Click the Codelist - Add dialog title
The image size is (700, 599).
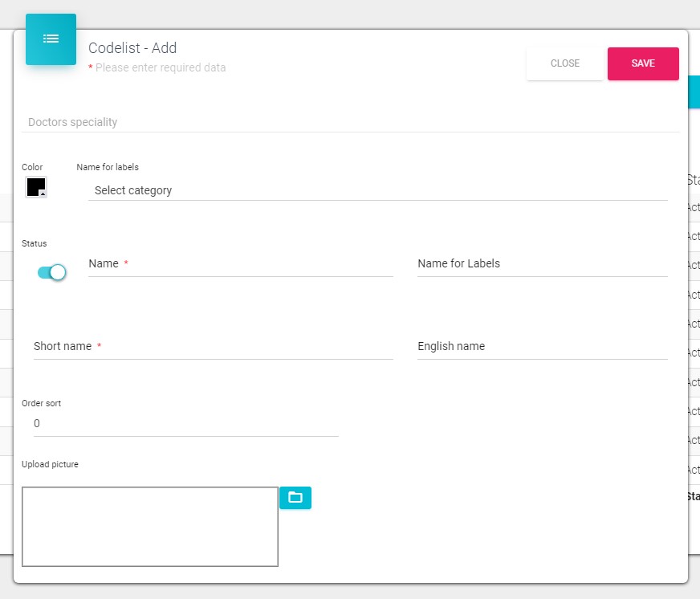(132, 48)
